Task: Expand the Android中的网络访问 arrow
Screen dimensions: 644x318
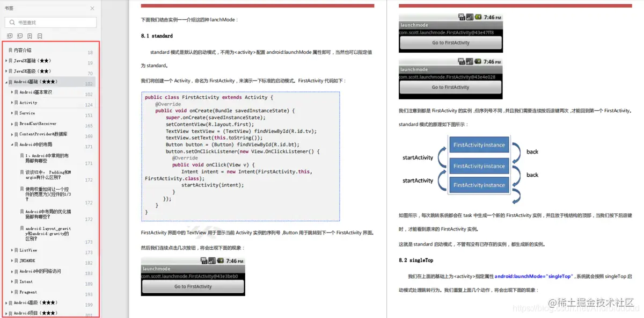Action: click(12, 271)
